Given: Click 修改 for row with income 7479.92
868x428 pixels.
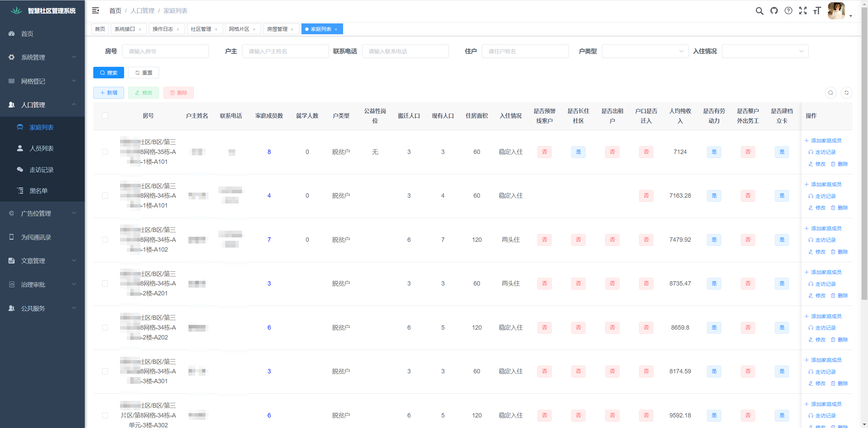Looking at the screenshot, I should [x=817, y=252].
